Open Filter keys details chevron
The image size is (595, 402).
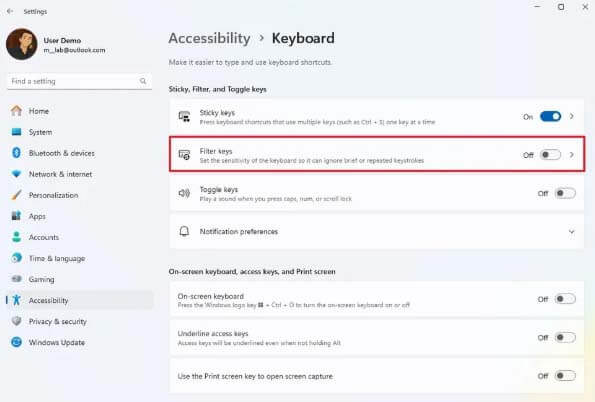(x=571, y=155)
